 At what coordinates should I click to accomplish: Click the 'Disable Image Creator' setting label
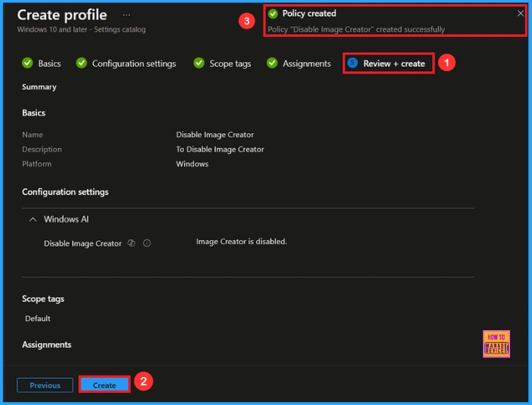click(82, 243)
